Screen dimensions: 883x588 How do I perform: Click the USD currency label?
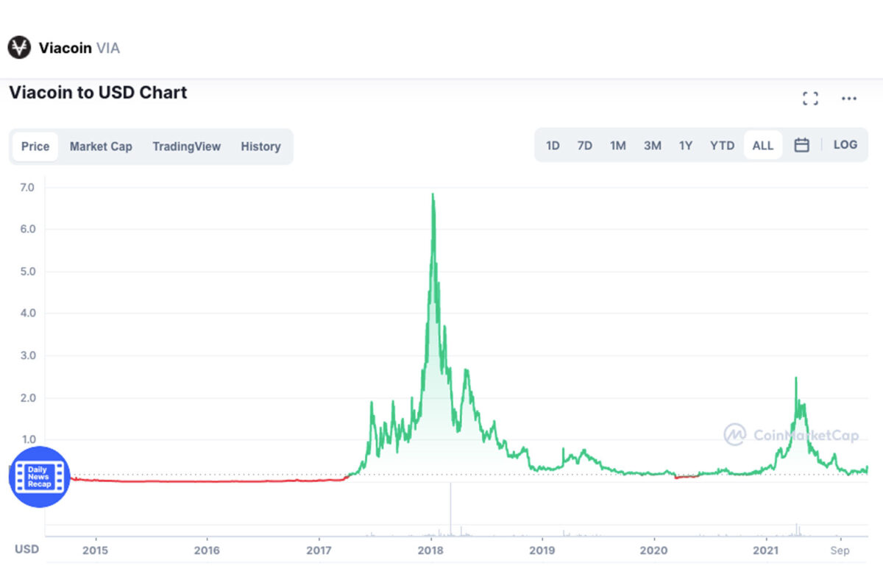[26, 550]
